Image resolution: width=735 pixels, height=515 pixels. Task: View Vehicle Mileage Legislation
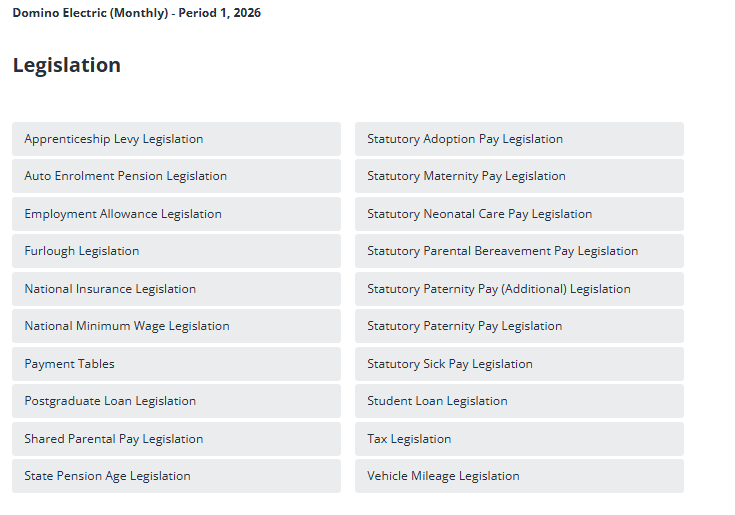(x=443, y=476)
